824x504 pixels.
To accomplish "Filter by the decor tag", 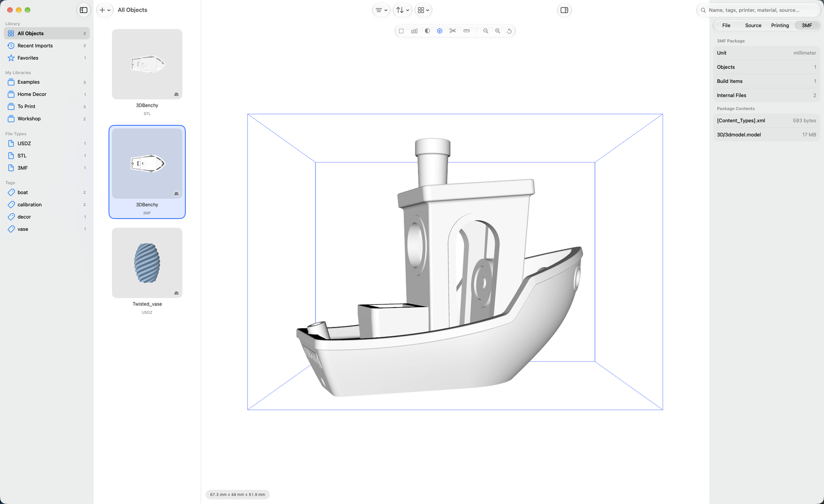I will tap(47, 217).
